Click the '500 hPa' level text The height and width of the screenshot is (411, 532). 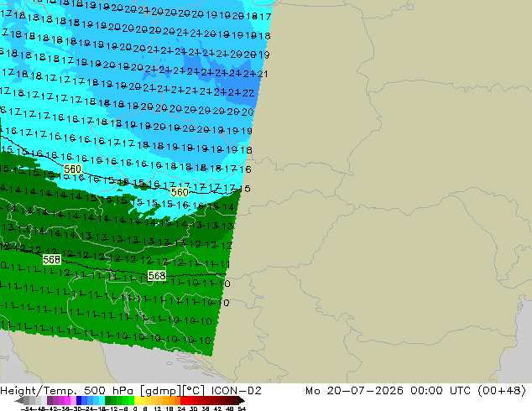click(x=110, y=391)
